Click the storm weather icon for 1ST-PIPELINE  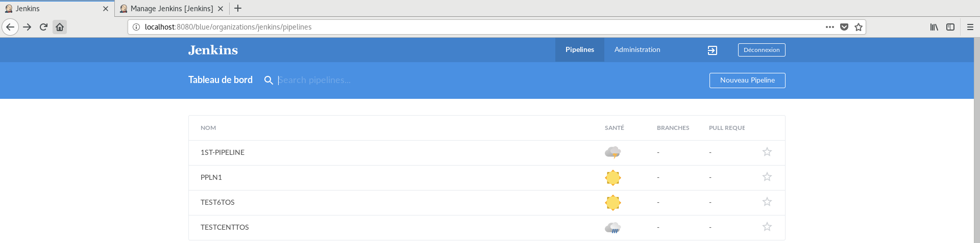[612, 152]
